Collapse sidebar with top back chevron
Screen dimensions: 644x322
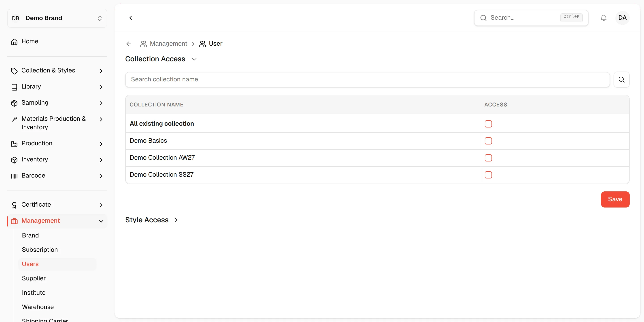point(131,18)
